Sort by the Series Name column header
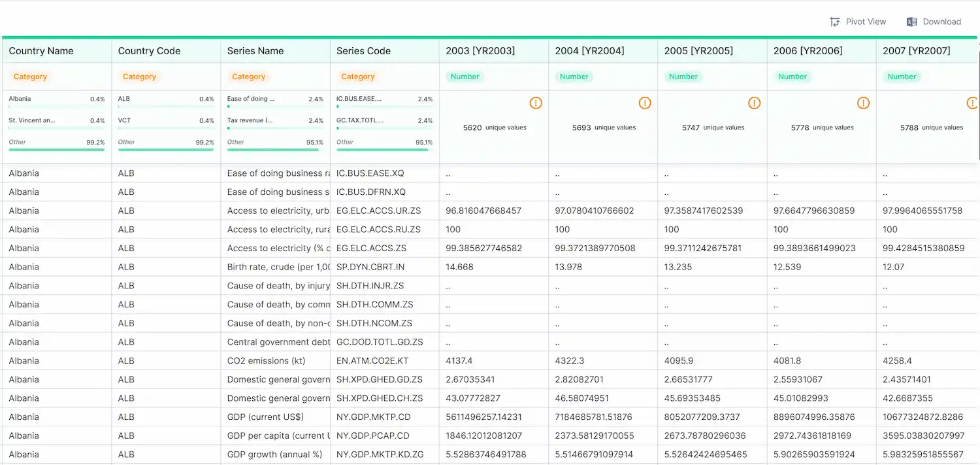This screenshot has width=980, height=465. click(x=255, y=50)
